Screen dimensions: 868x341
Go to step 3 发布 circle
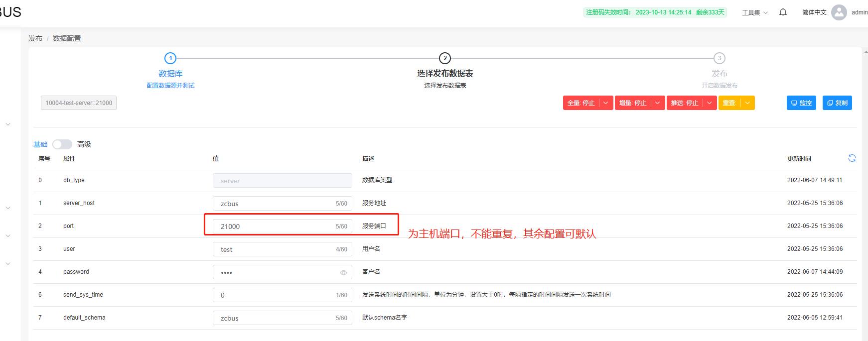pos(719,58)
